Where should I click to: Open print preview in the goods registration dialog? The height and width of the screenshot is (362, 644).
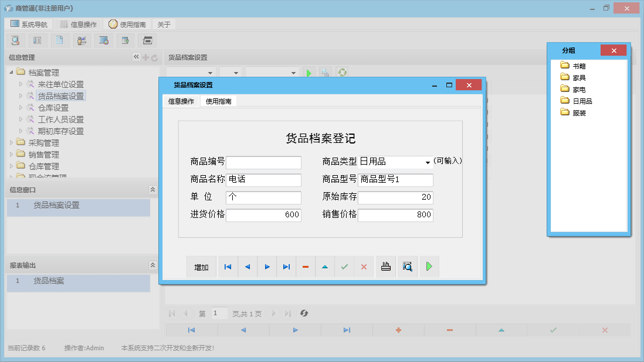[x=407, y=267]
